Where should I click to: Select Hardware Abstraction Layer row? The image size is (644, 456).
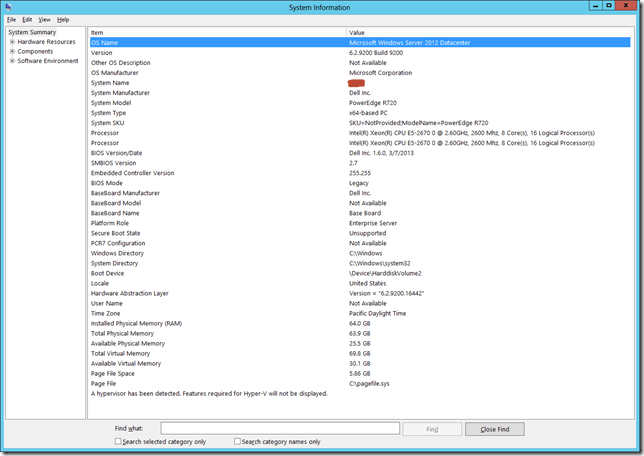coord(360,293)
